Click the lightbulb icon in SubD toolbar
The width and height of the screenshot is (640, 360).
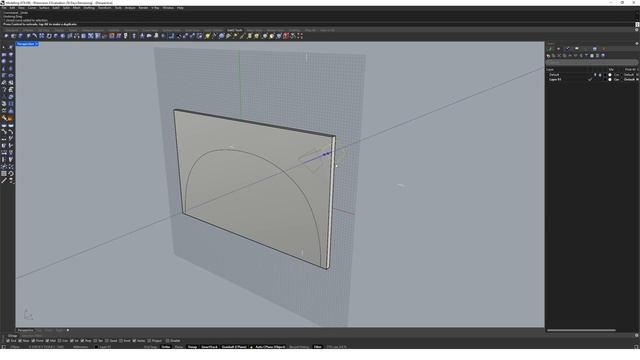pyautogui.click(x=126, y=36)
